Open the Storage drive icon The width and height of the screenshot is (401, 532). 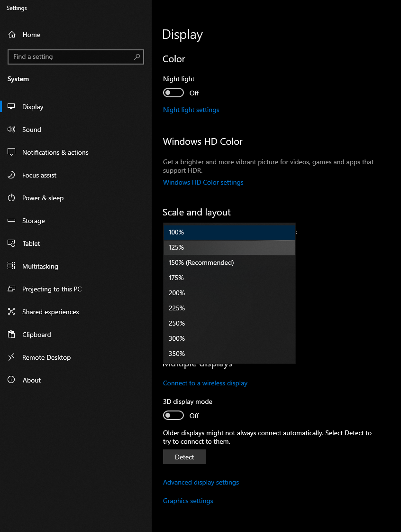point(12,221)
